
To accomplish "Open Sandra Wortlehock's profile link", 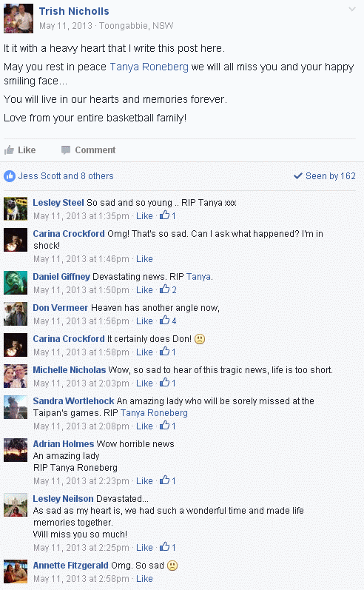I will (73, 401).
